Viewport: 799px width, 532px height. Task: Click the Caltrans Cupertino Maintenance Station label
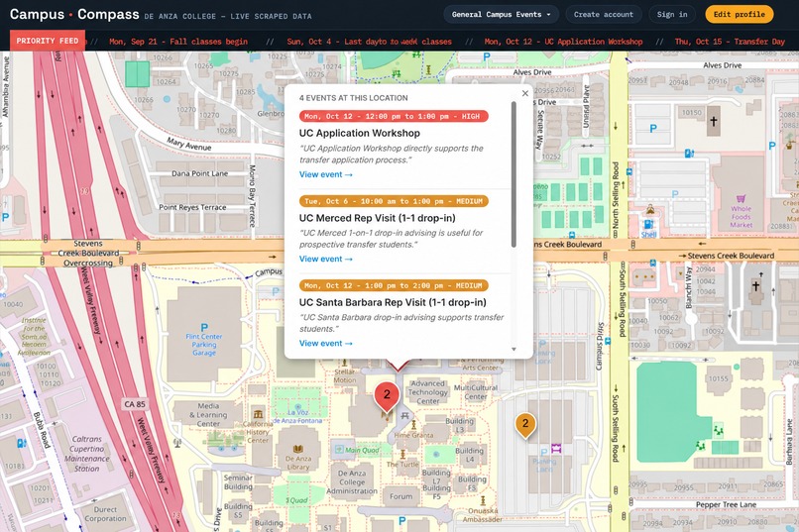87,454
